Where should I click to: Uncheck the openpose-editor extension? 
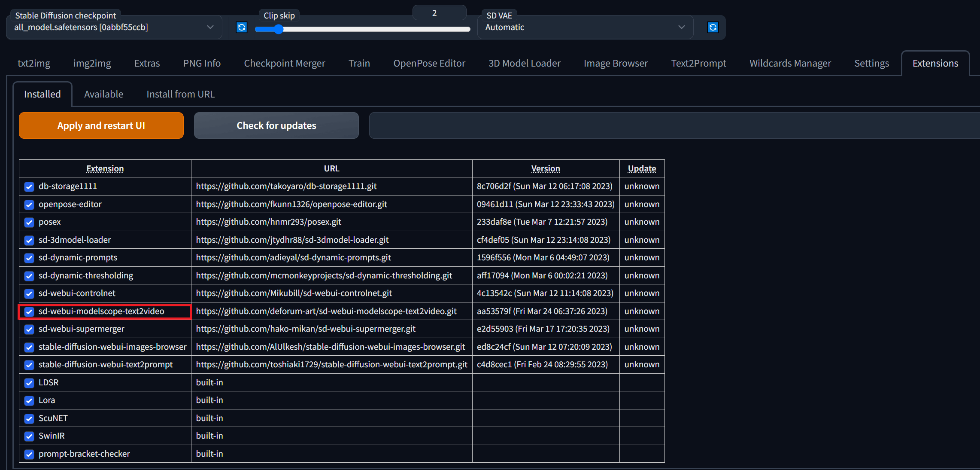click(29, 204)
